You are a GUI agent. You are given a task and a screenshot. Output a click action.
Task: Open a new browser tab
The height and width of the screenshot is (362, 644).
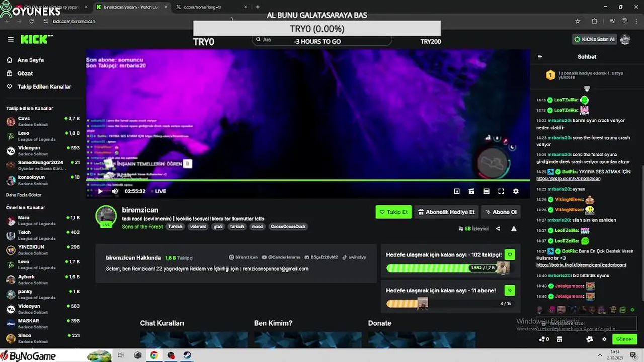[257, 7]
